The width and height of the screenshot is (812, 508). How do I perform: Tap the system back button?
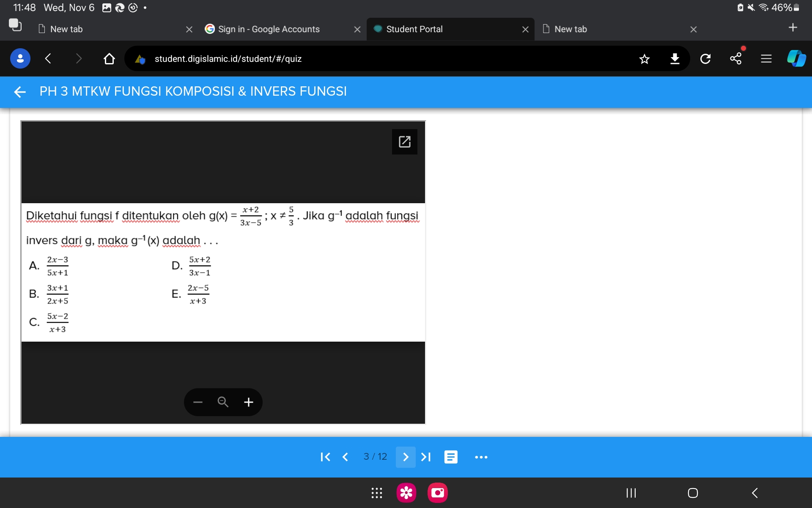755,493
